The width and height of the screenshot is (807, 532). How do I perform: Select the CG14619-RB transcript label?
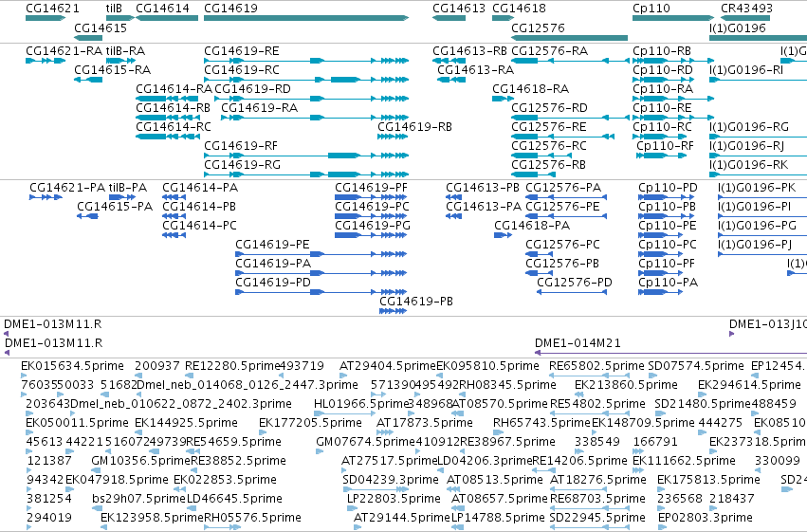[414, 127]
